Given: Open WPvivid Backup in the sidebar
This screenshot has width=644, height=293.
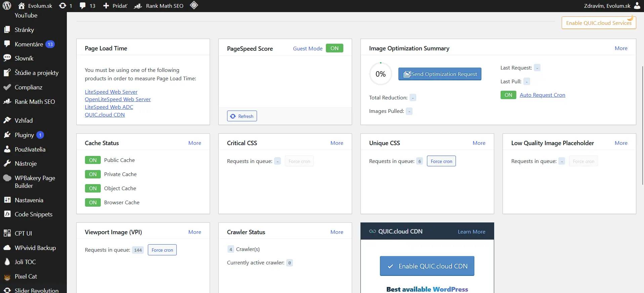Looking at the screenshot, I should 35,248.
